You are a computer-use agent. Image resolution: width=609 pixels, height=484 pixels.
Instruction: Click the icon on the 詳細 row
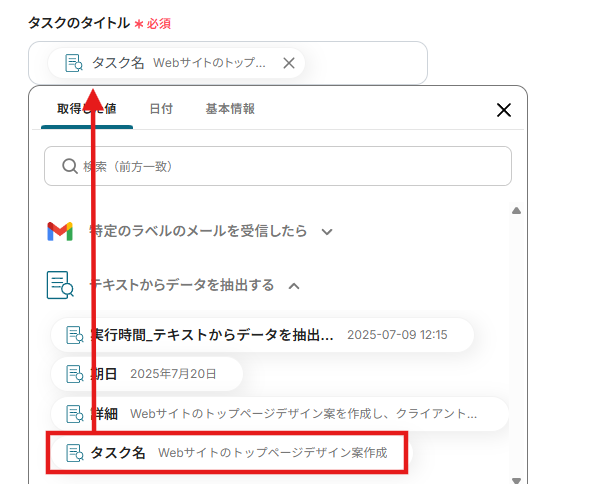click(x=75, y=414)
